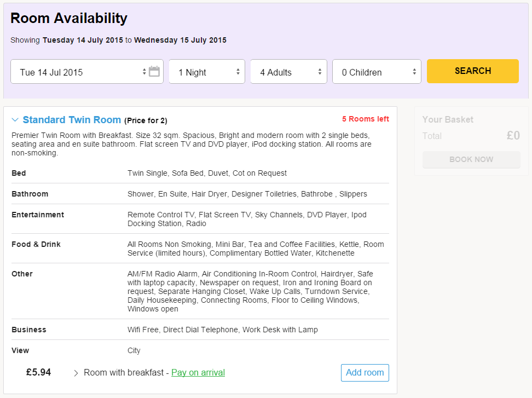Screen dimensions: 532x398
Task: Click the 'Total' label in the basket
Action: click(x=432, y=136)
